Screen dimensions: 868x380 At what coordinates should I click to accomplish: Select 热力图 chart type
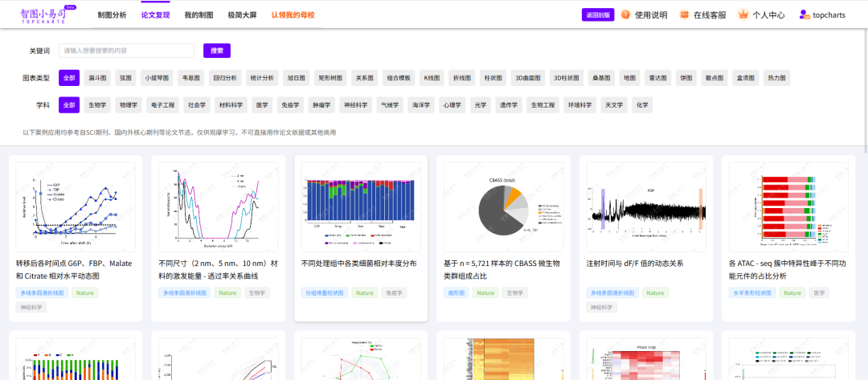(x=776, y=78)
